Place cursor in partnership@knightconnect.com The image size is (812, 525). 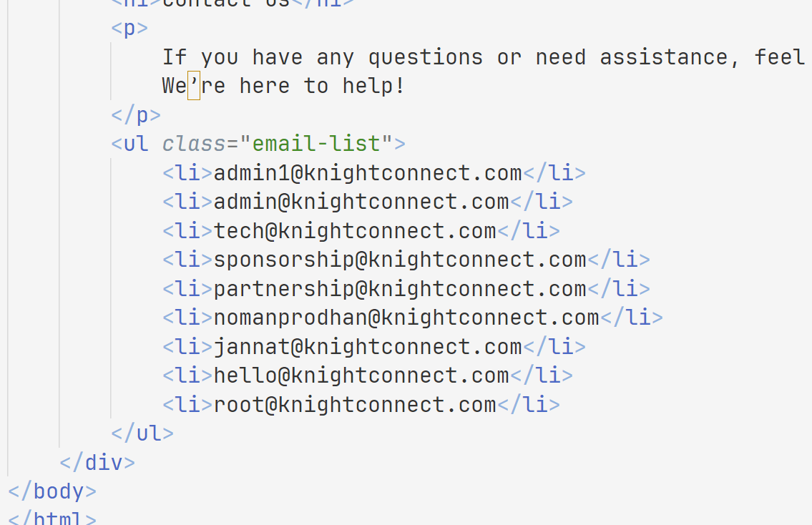tap(400, 289)
